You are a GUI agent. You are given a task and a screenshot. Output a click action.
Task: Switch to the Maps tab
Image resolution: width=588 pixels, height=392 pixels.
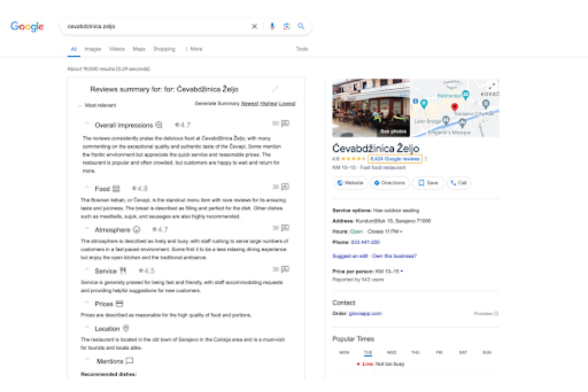click(139, 49)
